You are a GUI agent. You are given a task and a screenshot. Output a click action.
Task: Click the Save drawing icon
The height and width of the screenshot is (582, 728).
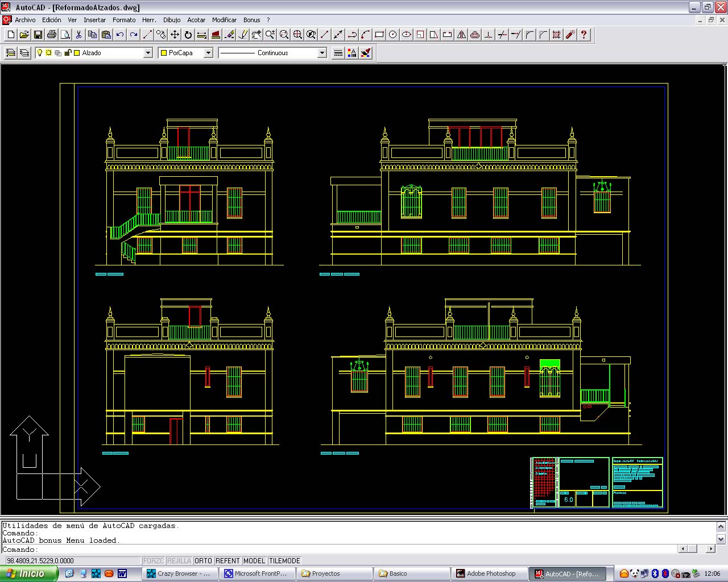click(x=38, y=35)
